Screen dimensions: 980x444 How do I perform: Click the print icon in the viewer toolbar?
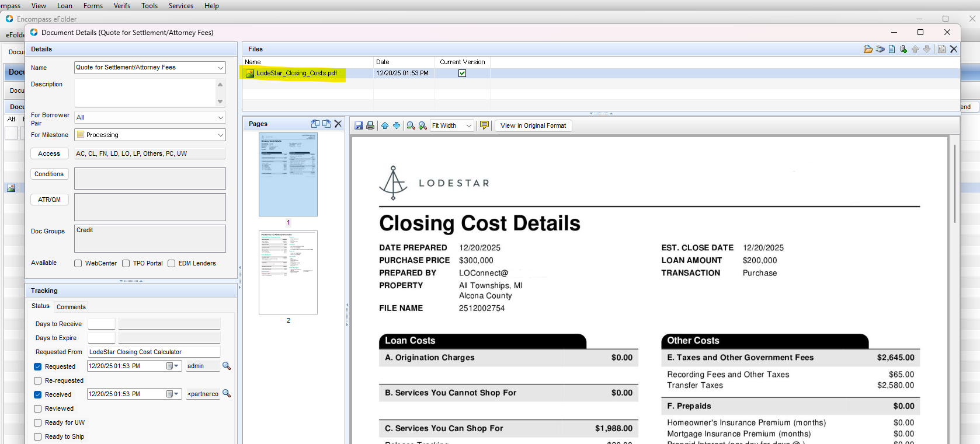[370, 125]
